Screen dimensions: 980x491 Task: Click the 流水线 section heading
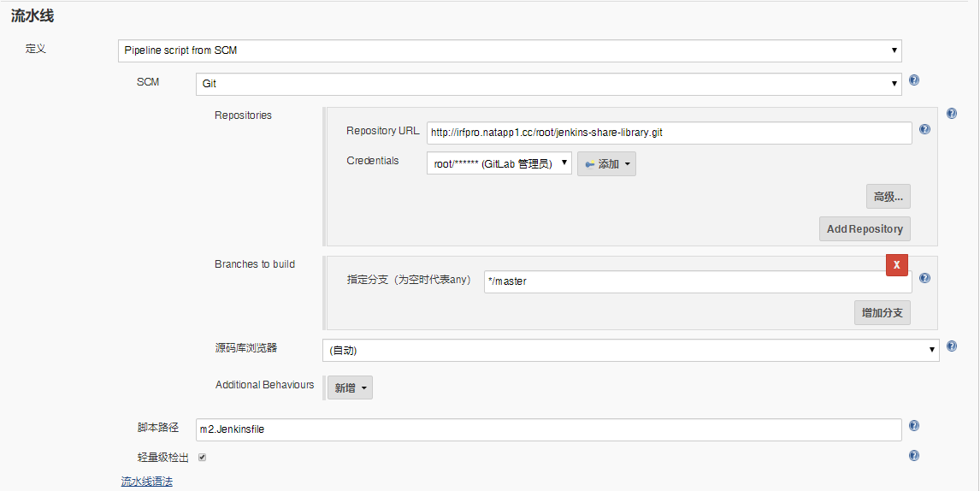[32, 17]
